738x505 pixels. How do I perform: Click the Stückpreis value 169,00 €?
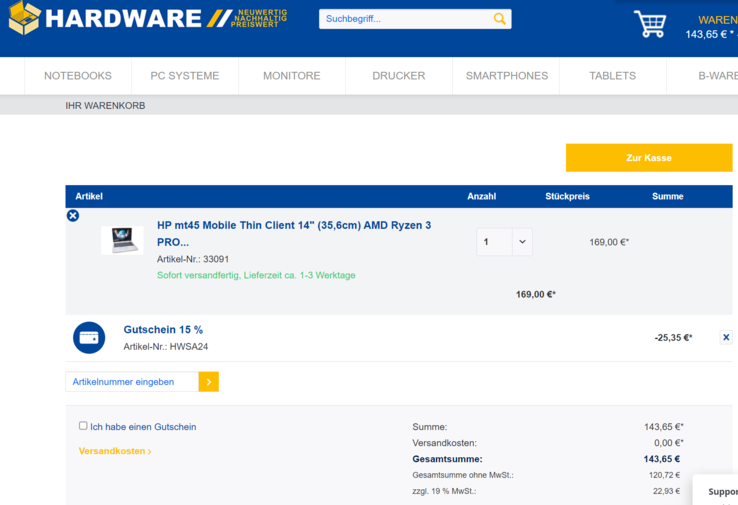(609, 242)
